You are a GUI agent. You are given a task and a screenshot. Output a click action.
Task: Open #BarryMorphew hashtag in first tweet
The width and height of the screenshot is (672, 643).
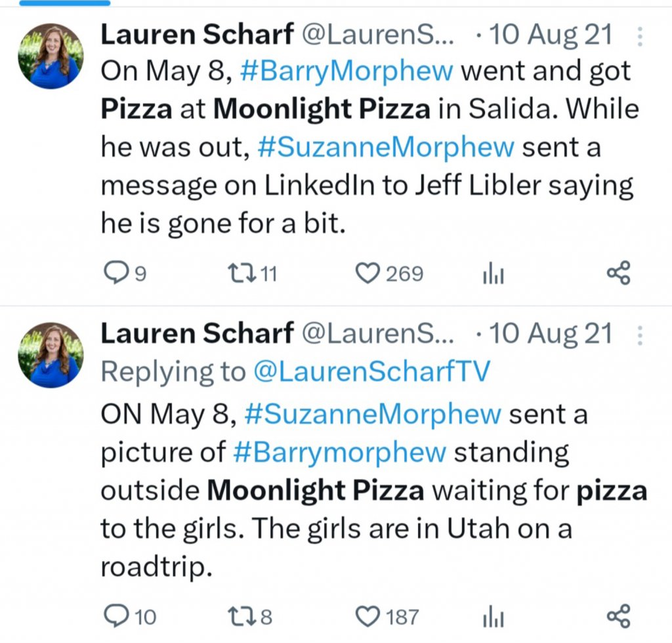pyautogui.click(x=346, y=72)
